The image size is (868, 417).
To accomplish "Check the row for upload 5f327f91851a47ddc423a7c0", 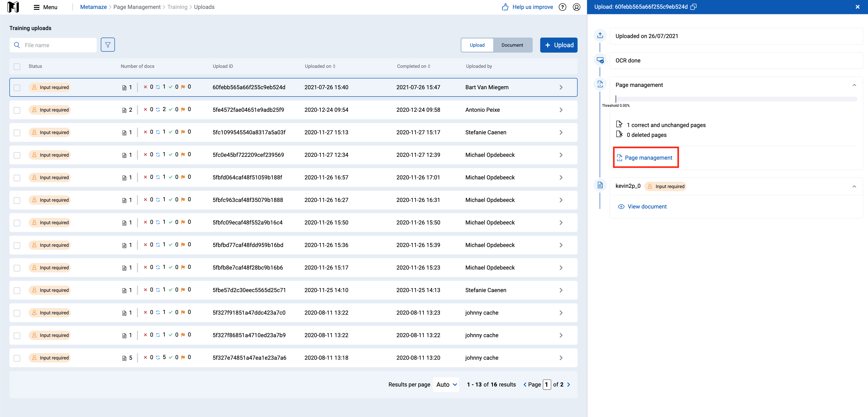I will [x=17, y=313].
